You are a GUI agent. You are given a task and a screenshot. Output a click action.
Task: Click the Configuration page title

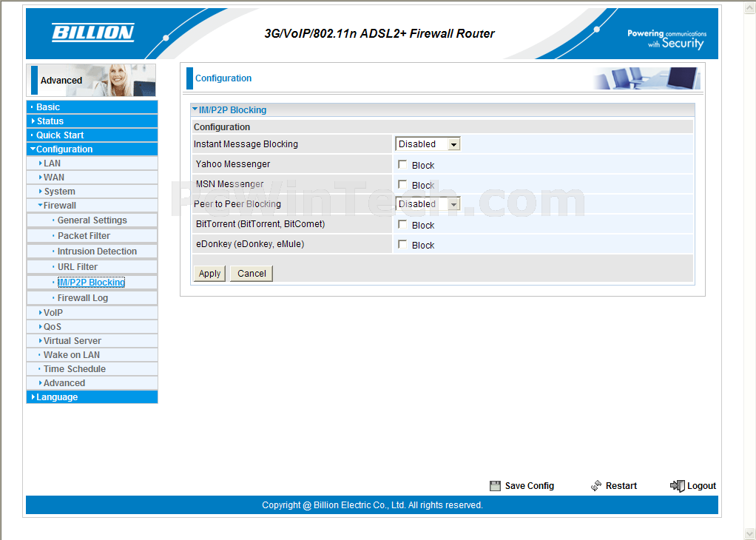[223, 78]
